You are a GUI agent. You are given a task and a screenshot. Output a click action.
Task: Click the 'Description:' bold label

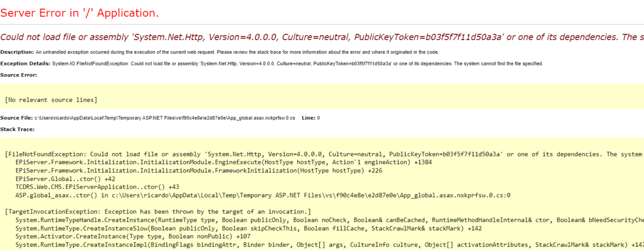coord(17,52)
